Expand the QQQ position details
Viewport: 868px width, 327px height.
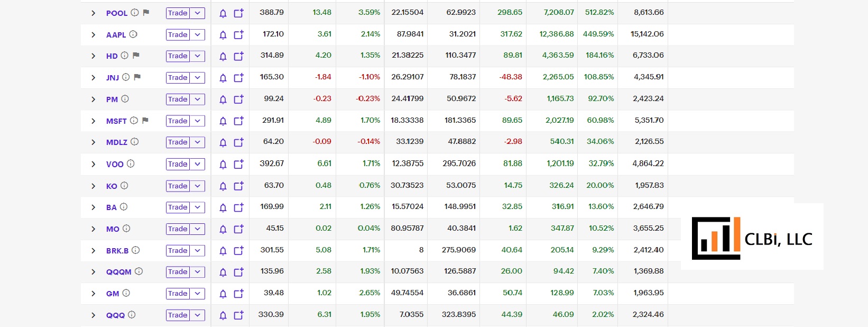coord(94,315)
